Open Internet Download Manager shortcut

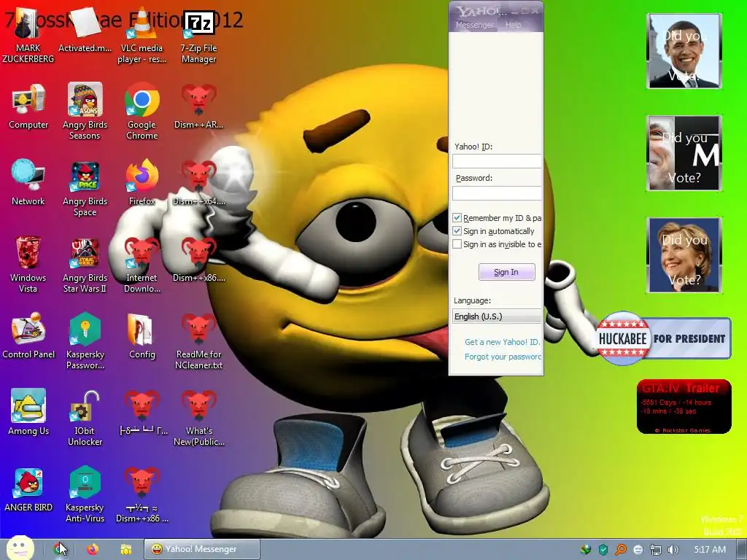click(x=142, y=264)
